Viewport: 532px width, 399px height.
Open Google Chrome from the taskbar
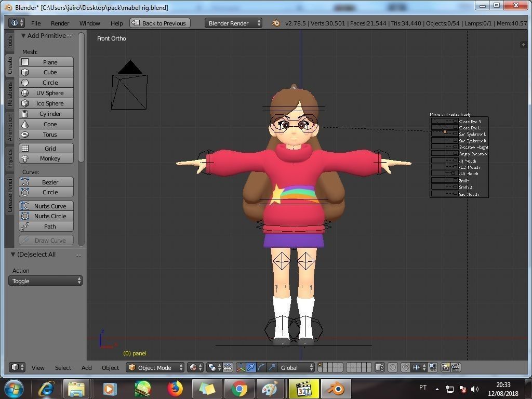pyautogui.click(x=240, y=389)
